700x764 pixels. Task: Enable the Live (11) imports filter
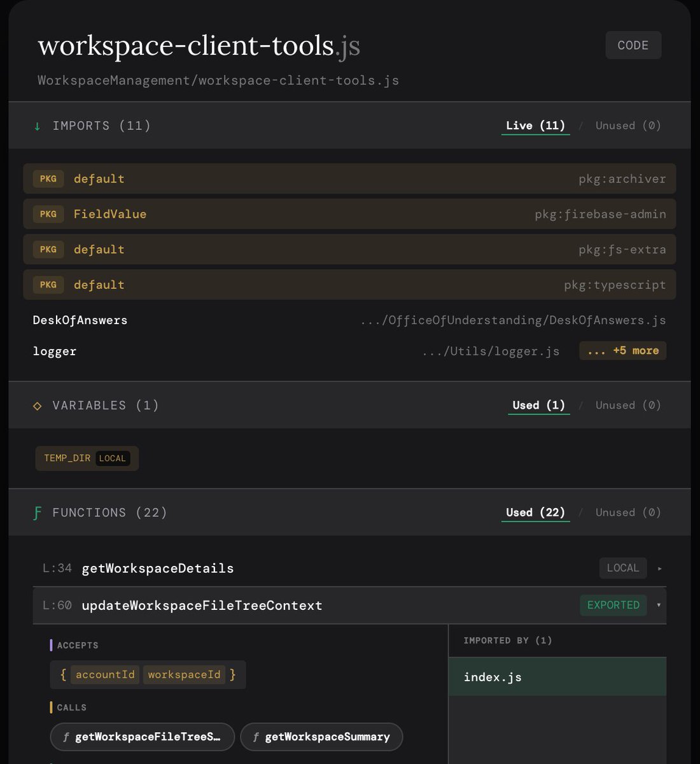coord(535,125)
